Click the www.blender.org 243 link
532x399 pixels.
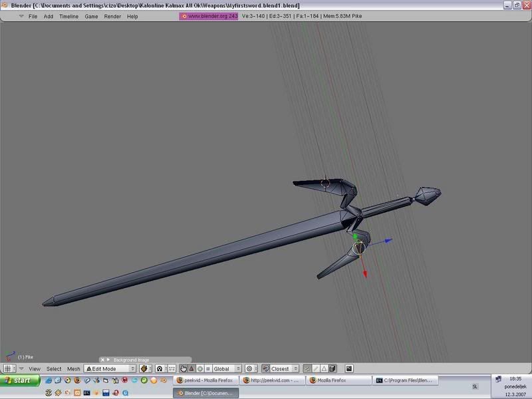pos(208,16)
